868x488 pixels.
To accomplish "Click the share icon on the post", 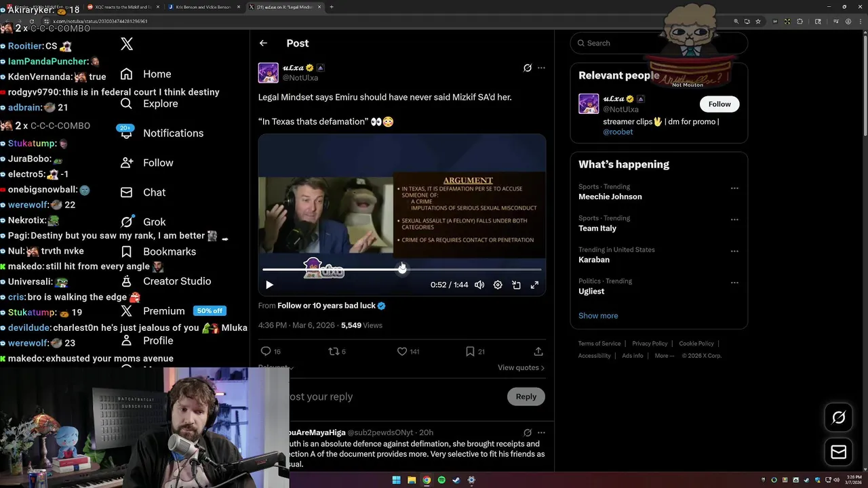I will point(538,351).
